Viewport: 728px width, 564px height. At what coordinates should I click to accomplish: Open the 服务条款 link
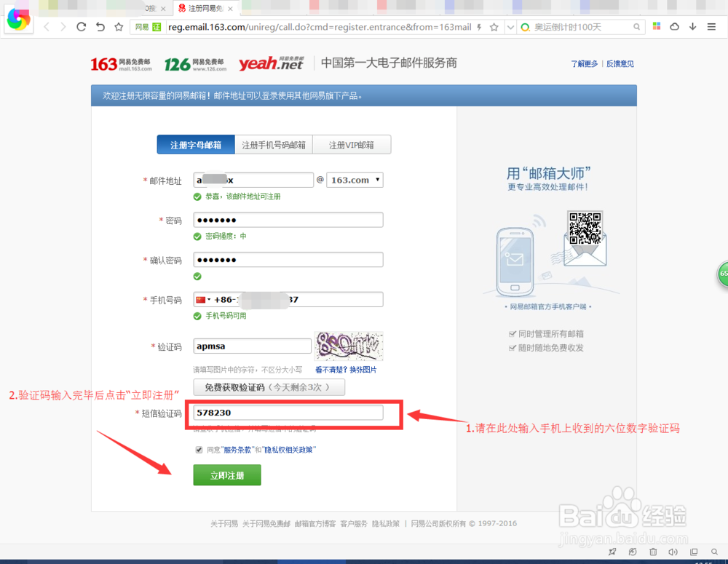(x=237, y=450)
